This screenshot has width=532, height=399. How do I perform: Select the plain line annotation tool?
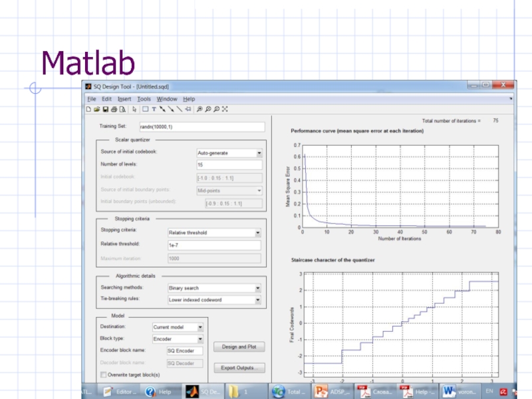179,109
